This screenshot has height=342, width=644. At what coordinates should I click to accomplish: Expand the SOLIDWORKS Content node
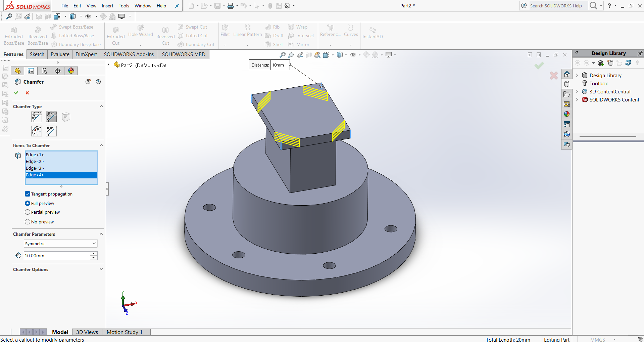[x=577, y=99]
